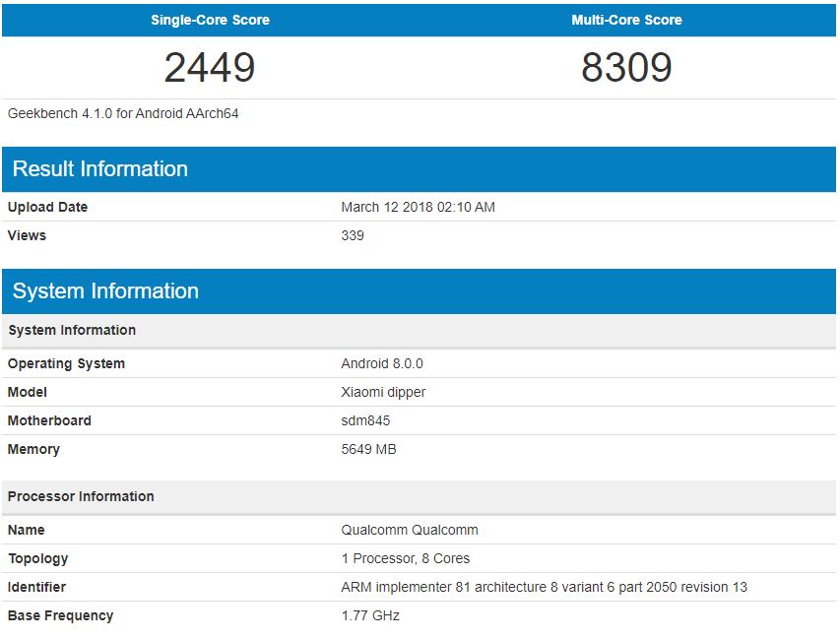The image size is (840, 639).
Task: Click the Topology label
Action: click(38, 558)
